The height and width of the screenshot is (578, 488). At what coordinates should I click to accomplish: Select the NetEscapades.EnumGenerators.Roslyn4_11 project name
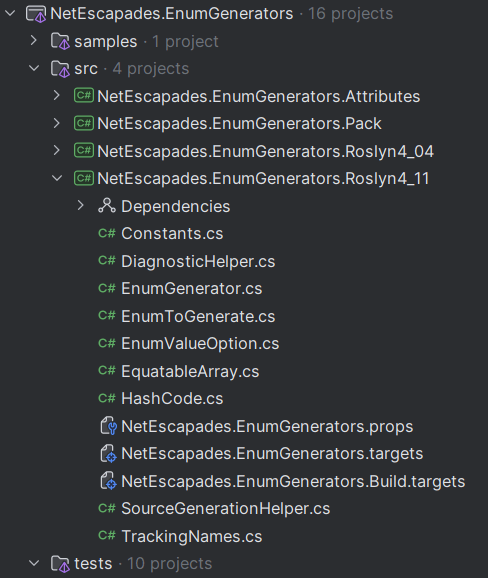(x=264, y=178)
